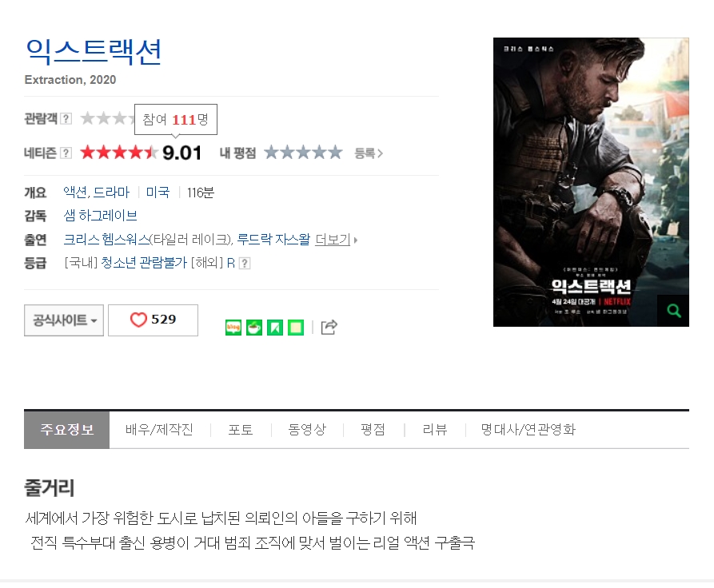Click the poster magnifier zoom icon
The width and height of the screenshot is (714, 588).
pos(673,311)
